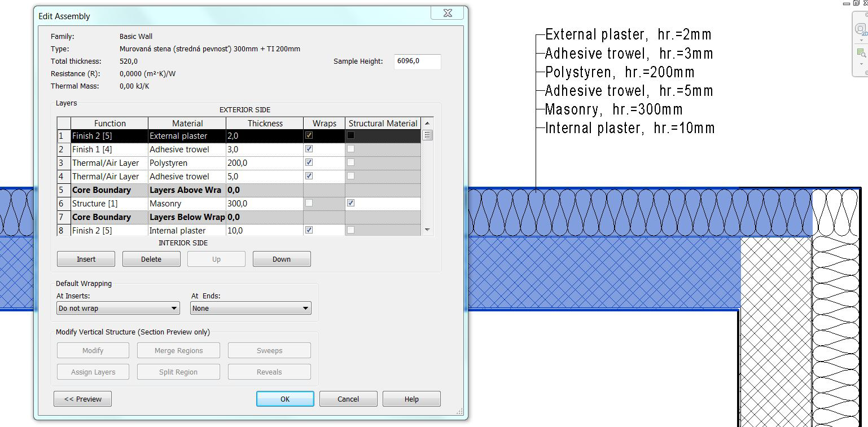868x427 pixels.
Task: Select the 2D SteeringWheel navigation tool
Action: [x=860, y=29]
